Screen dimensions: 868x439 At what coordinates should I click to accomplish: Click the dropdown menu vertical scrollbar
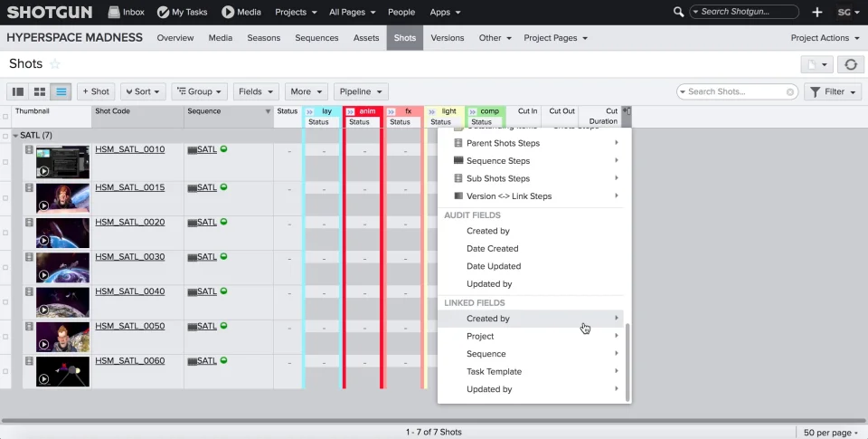click(x=627, y=362)
